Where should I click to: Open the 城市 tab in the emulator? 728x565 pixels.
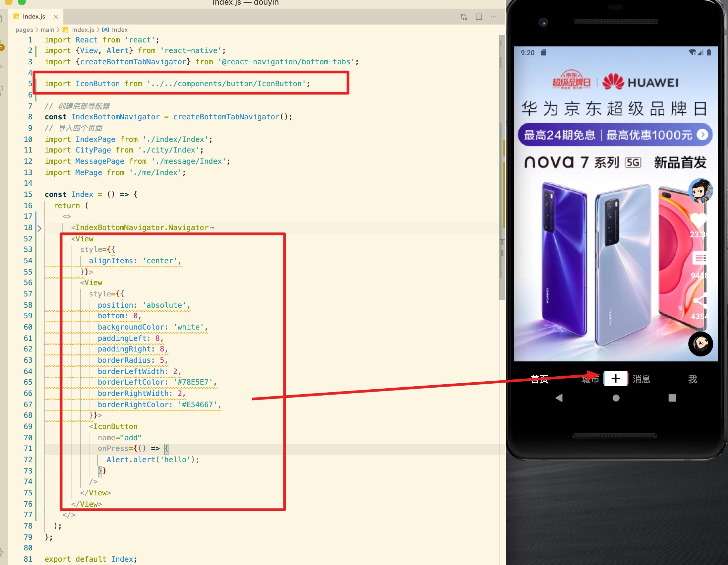[590, 379]
